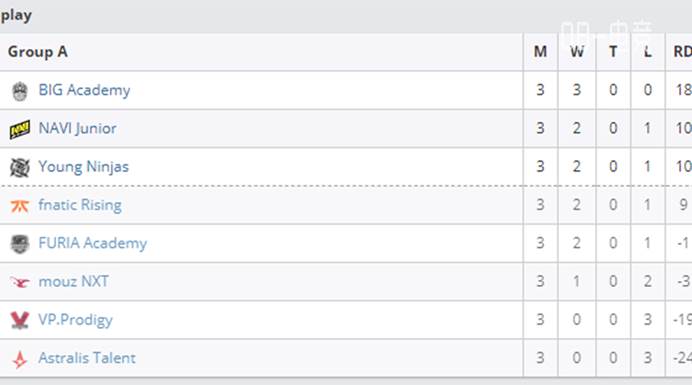Visit the fnatic Rising team page
This screenshot has width=692, height=385.
click(x=79, y=205)
